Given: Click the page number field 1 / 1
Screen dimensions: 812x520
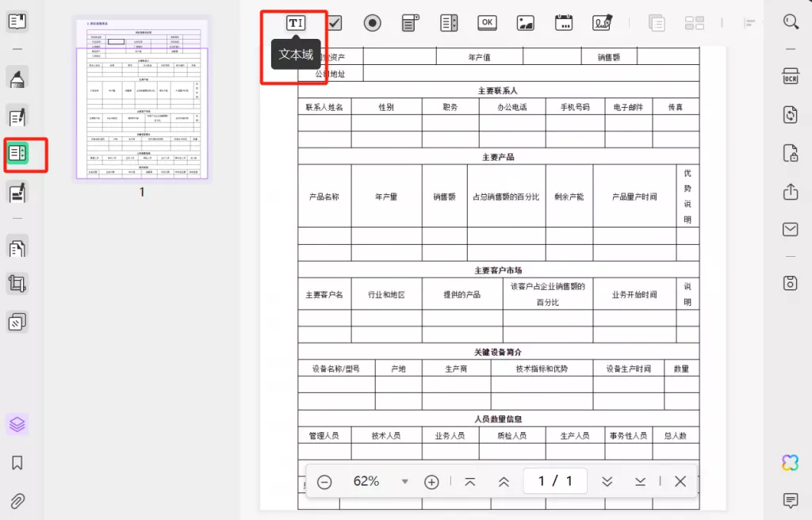Looking at the screenshot, I should [555, 481].
